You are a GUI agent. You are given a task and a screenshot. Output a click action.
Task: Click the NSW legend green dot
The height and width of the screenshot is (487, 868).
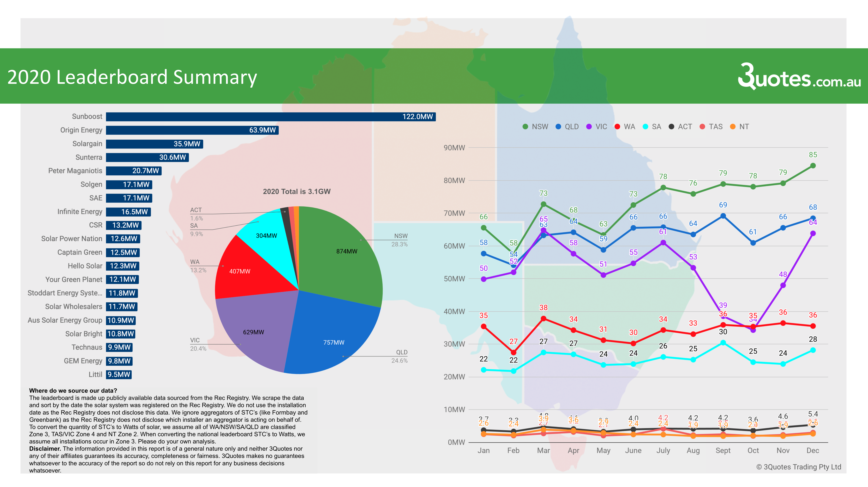tap(525, 127)
